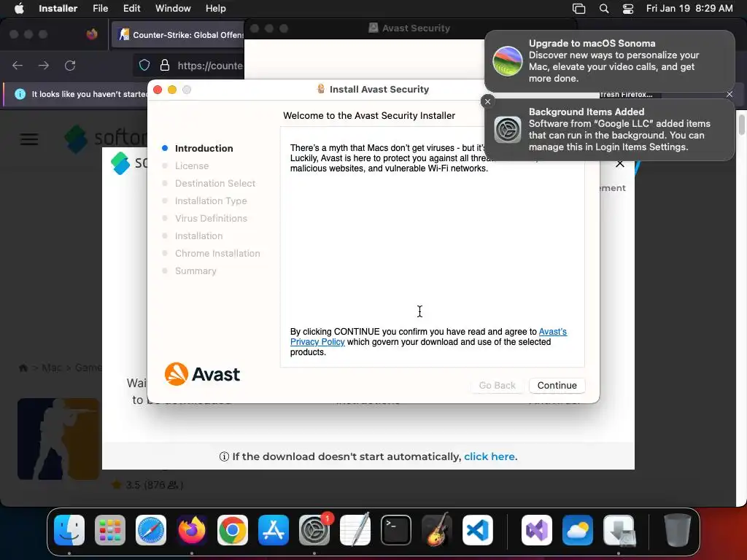Open Firefox from the Dock
The height and width of the screenshot is (560, 747).
[192, 530]
